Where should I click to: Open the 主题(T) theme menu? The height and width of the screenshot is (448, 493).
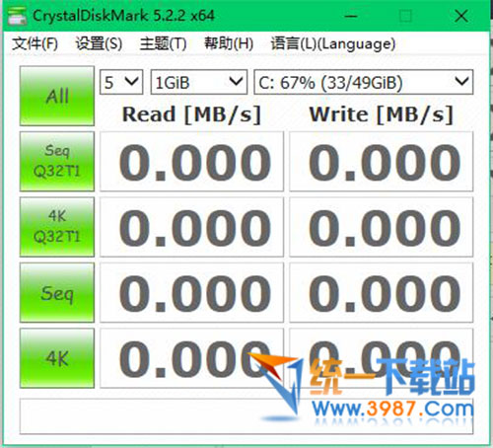point(163,43)
